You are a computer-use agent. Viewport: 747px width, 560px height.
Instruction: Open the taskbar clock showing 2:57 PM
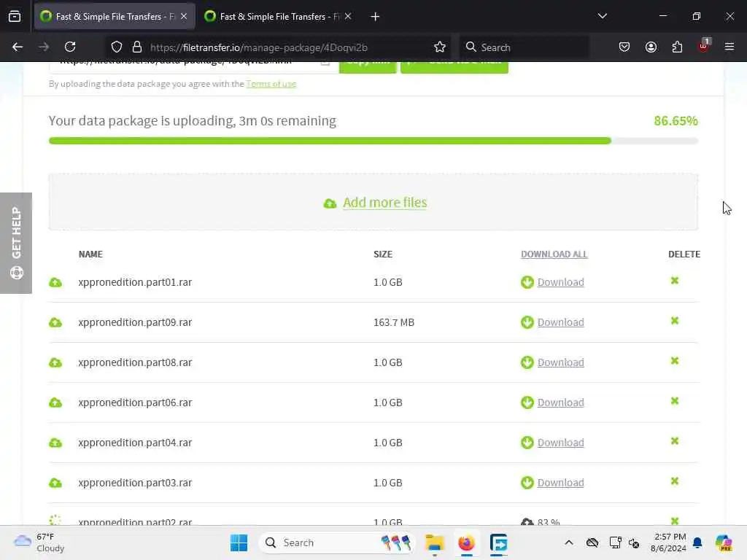(668, 542)
